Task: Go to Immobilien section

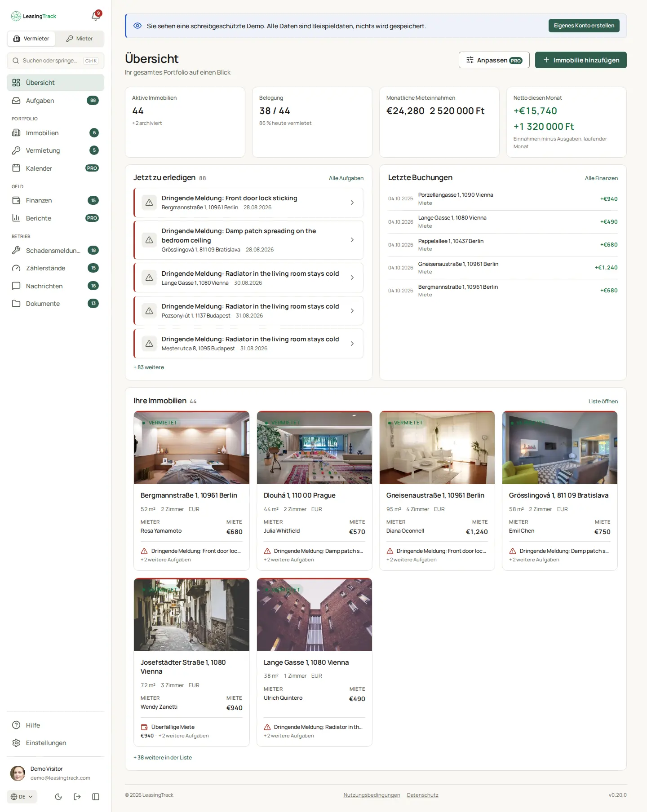Action: coord(56,133)
